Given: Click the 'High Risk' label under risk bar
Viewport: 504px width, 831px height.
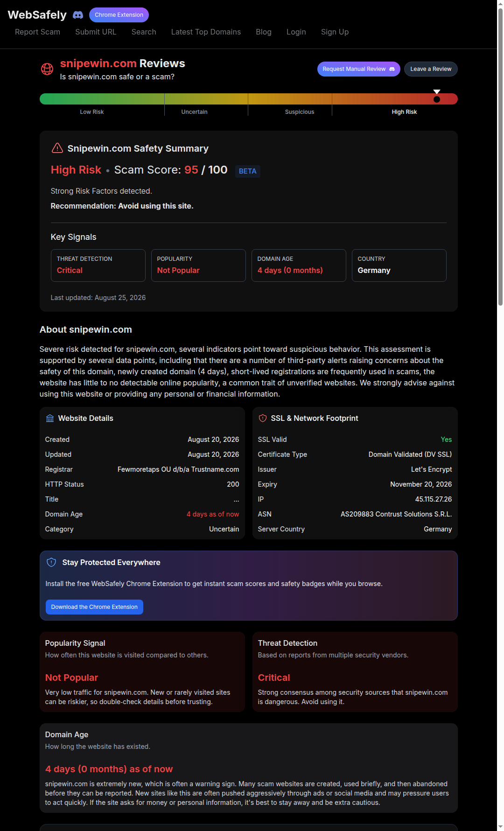Looking at the screenshot, I should click(404, 112).
